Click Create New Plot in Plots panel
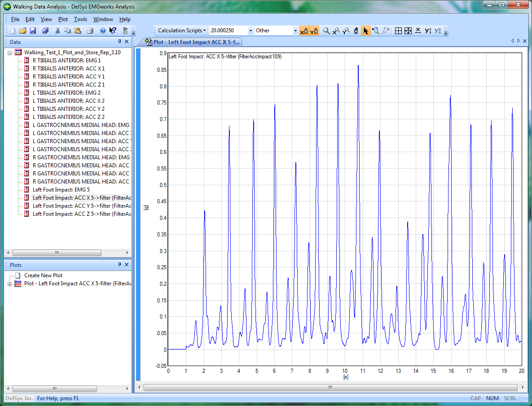This screenshot has width=532, height=406. point(43,275)
